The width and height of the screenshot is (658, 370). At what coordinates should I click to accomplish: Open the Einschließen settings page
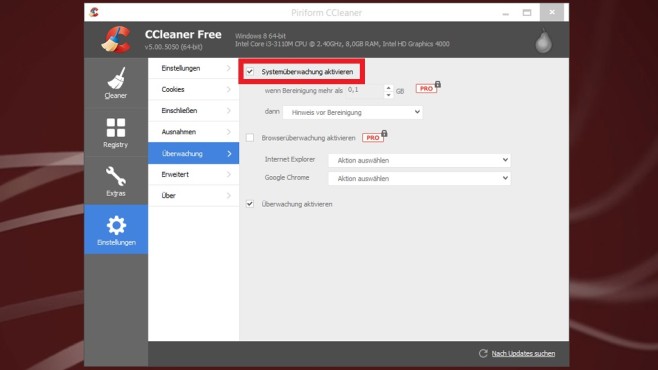click(193, 111)
